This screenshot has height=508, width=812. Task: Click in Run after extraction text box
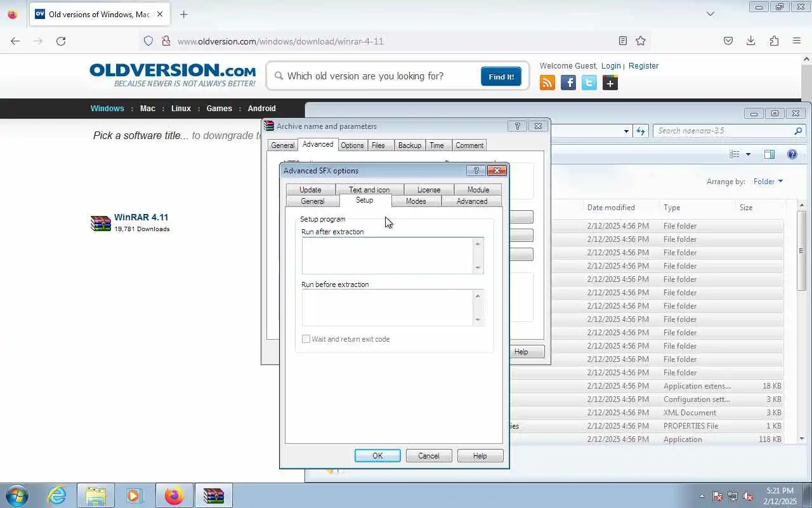388,255
